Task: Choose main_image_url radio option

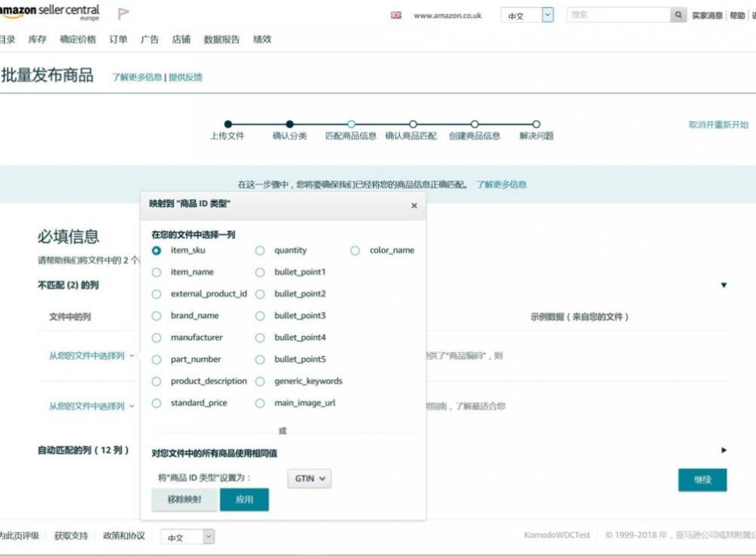Action: click(260, 403)
